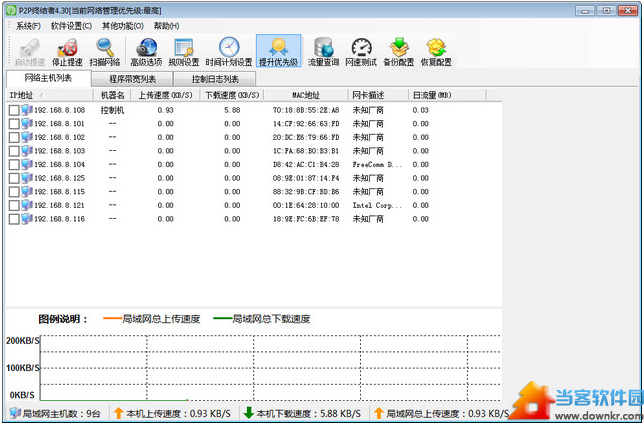Switch to 程序带宽列表 tab
Screen dimensions: 644x426
point(132,79)
